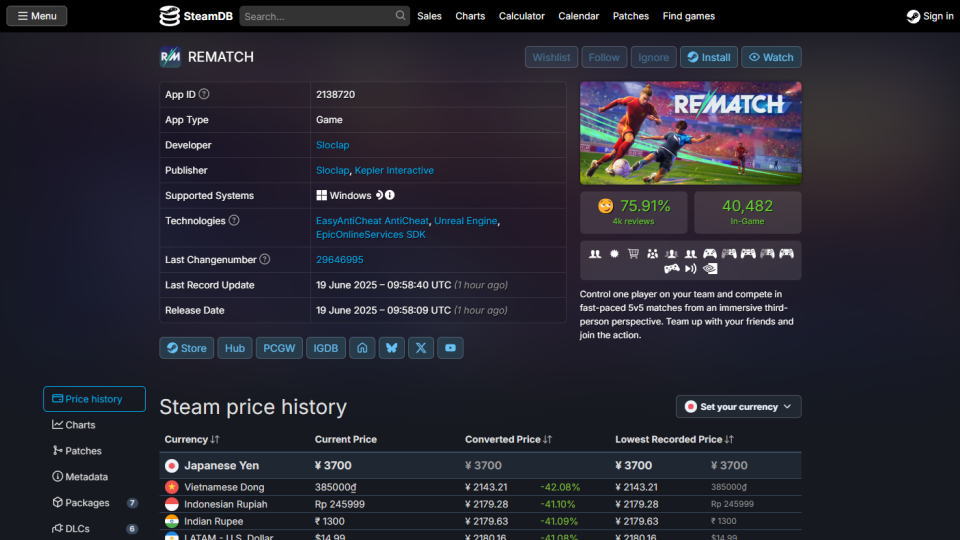Viewport: 960px width, 540px height.
Task: Open the Sloclap developer link
Action: click(x=332, y=145)
